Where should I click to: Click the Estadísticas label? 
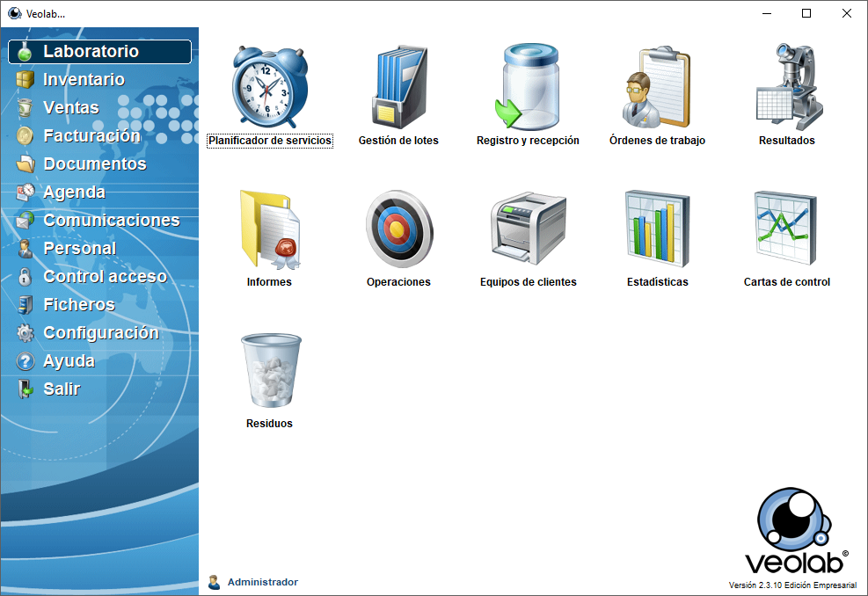(x=658, y=282)
